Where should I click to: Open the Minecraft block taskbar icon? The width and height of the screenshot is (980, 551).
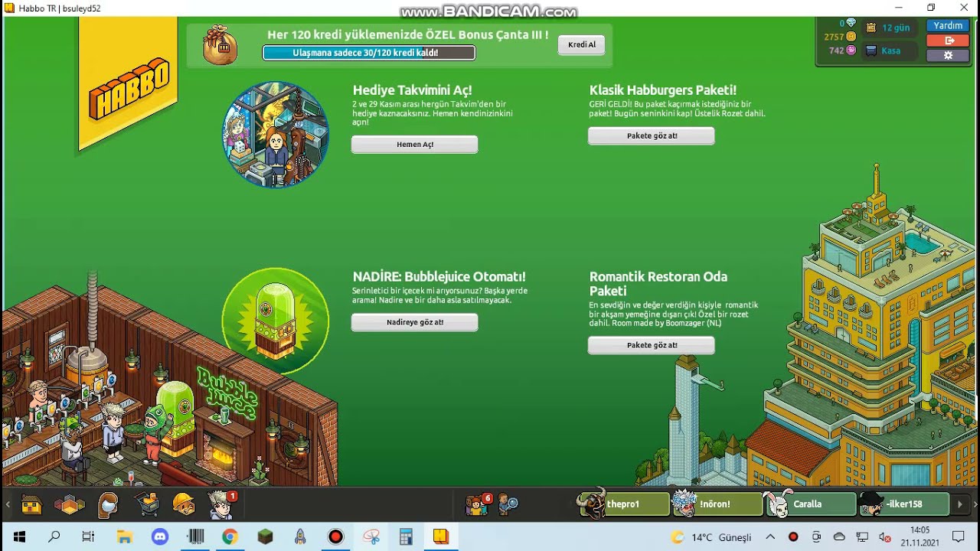pos(265,536)
